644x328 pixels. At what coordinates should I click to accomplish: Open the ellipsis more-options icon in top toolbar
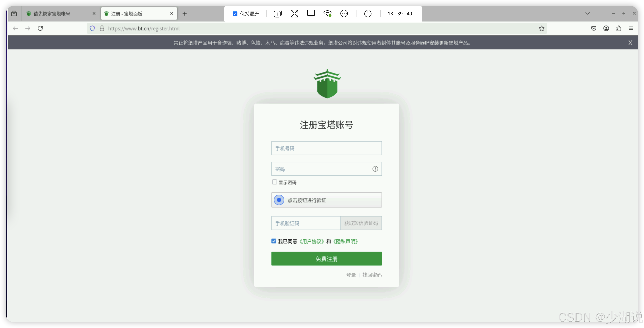[344, 13]
